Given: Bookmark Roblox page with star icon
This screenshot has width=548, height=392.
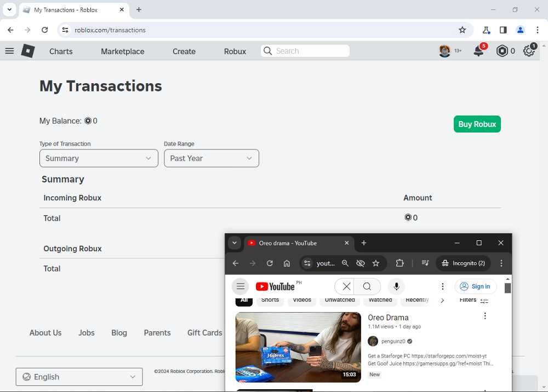Looking at the screenshot, I should (x=462, y=30).
